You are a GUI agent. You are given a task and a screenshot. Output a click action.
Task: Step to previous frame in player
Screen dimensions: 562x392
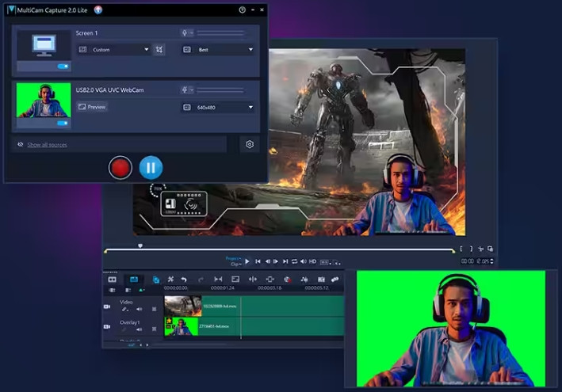(x=267, y=261)
